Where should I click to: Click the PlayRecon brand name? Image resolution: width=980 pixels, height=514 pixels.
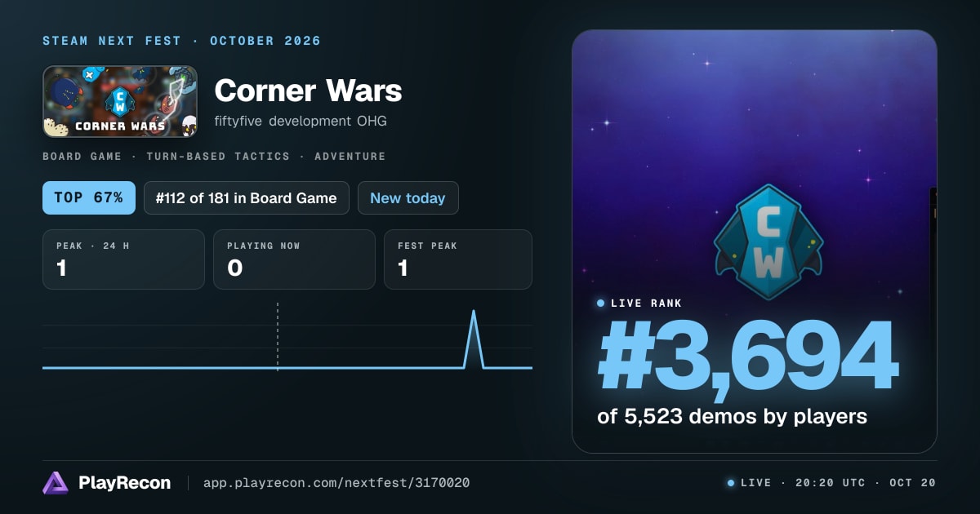click(125, 483)
